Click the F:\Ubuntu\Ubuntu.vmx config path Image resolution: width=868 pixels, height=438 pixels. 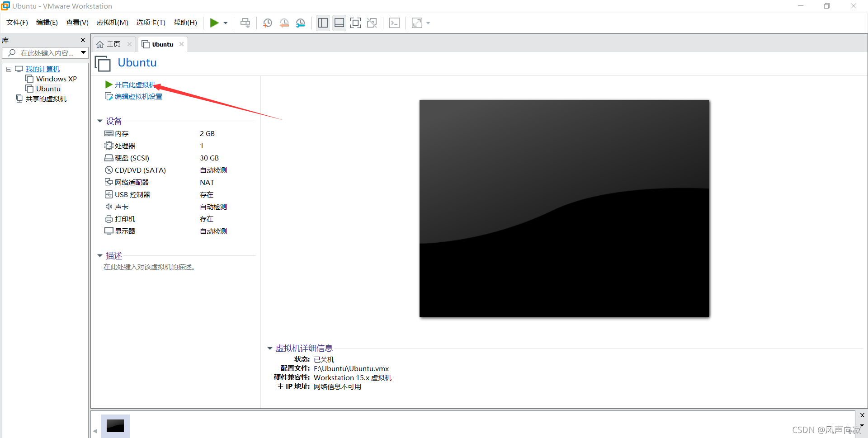[351, 369]
